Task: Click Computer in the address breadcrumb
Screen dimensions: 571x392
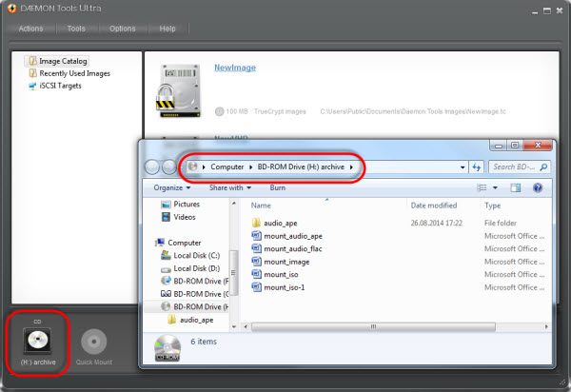Action: pos(227,167)
